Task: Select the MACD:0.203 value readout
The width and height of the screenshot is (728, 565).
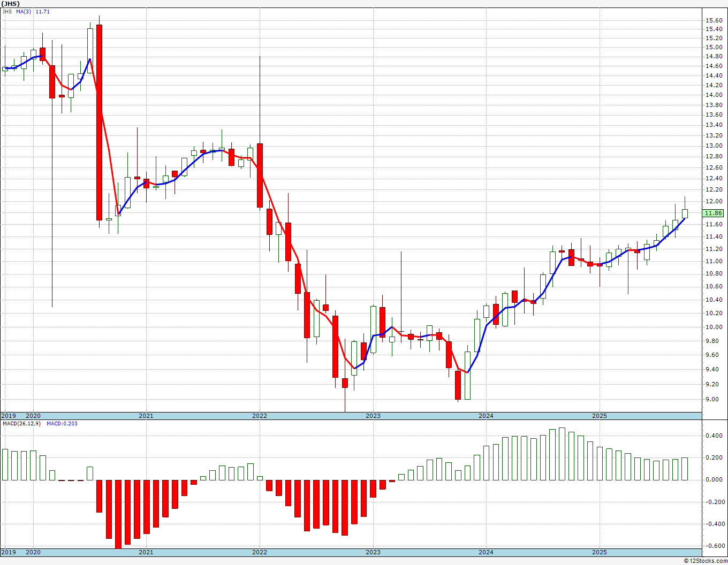Action: (62, 424)
